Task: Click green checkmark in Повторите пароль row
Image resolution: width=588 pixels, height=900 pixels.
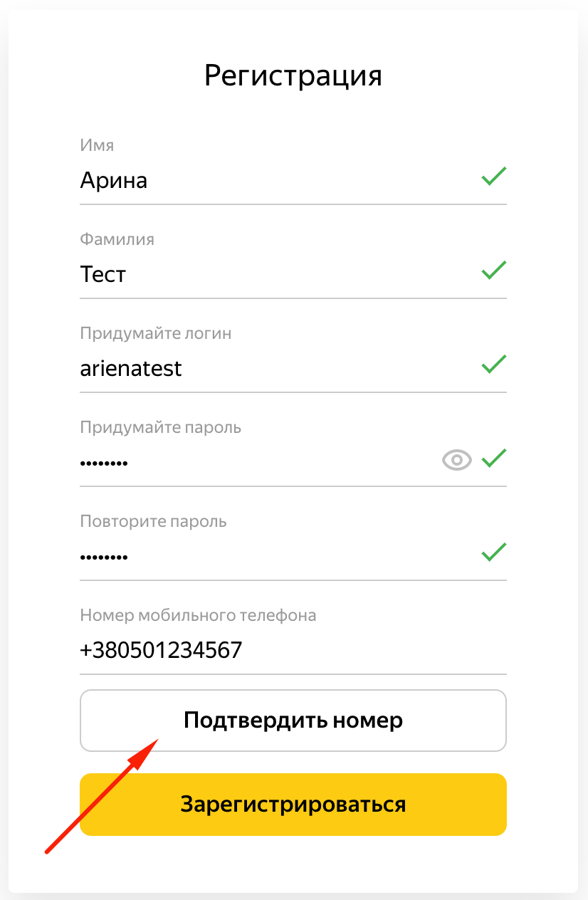Action: pyautogui.click(x=493, y=552)
